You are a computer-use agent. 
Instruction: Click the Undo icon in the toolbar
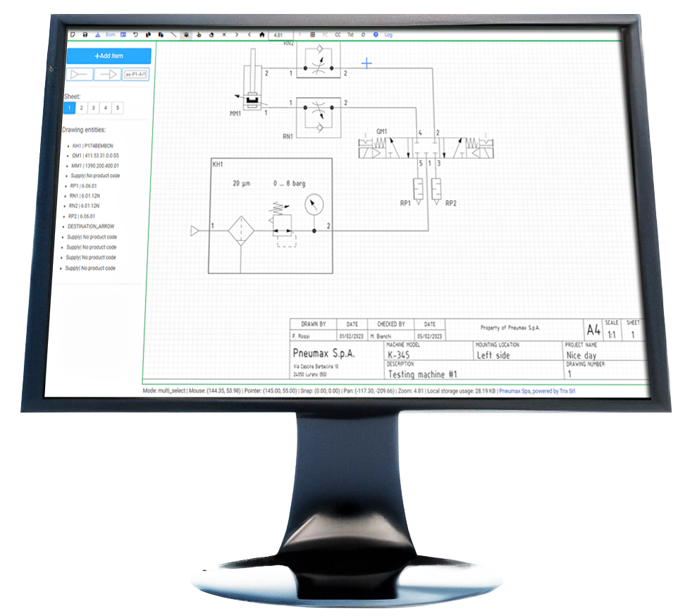click(136, 34)
